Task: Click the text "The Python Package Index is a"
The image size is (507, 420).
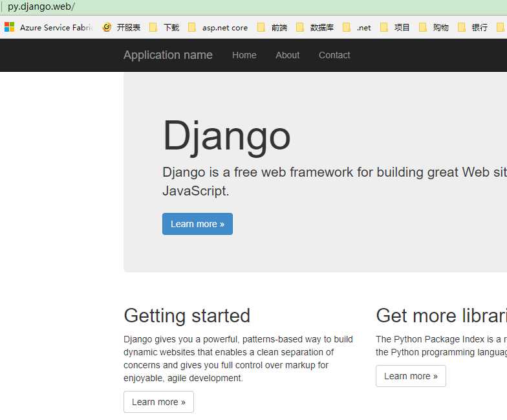Action: 438,339
